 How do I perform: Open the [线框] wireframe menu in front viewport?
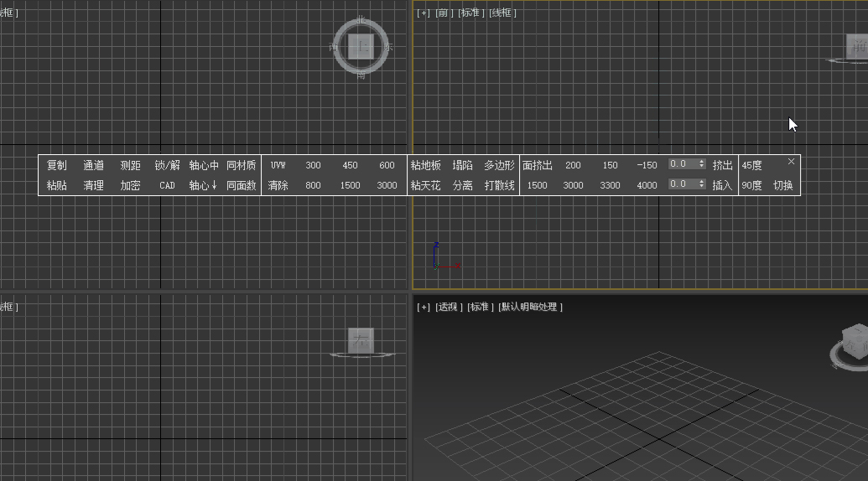coord(503,13)
